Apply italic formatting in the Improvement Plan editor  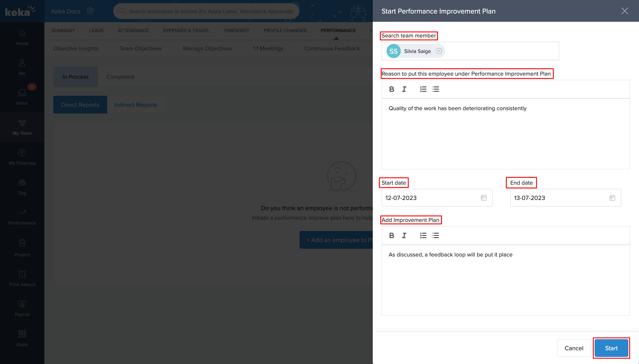(x=404, y=235)
